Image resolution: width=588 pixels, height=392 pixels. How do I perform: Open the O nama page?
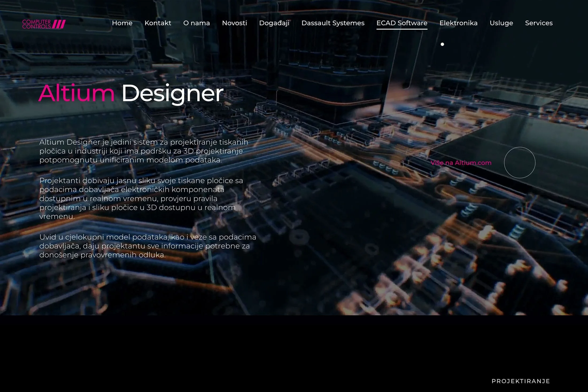tap(196, 23)
